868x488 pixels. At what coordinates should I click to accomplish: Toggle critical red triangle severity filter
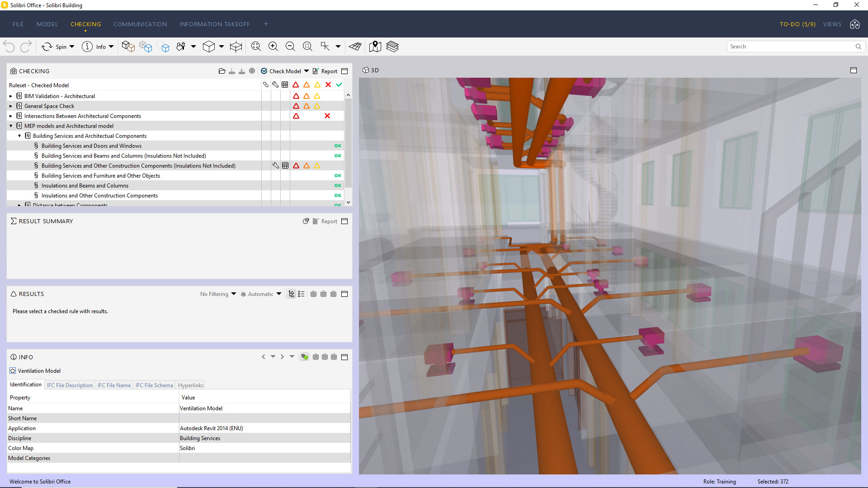tap(296, 84)
